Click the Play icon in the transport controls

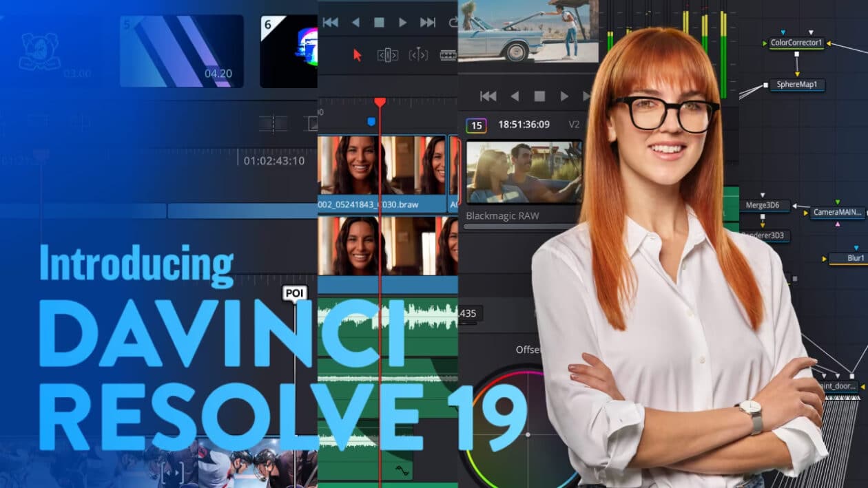403,21
